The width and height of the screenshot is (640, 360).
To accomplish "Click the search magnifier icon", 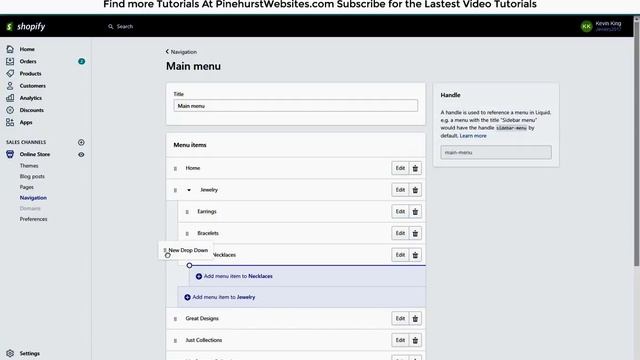I will [111, 27].
